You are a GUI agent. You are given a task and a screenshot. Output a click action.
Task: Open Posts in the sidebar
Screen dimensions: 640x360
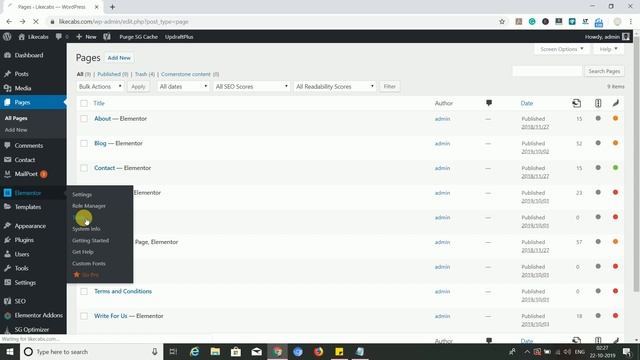click(x=21, y=74)
